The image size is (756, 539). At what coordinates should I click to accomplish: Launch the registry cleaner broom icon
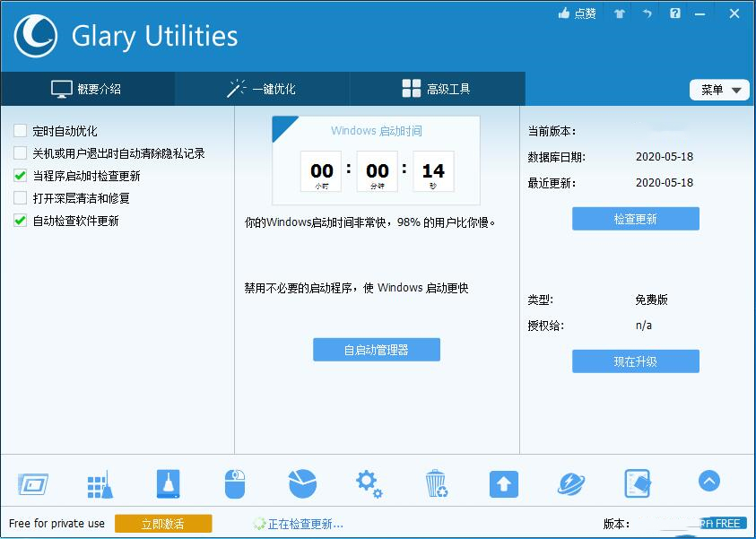pos(100,484)
